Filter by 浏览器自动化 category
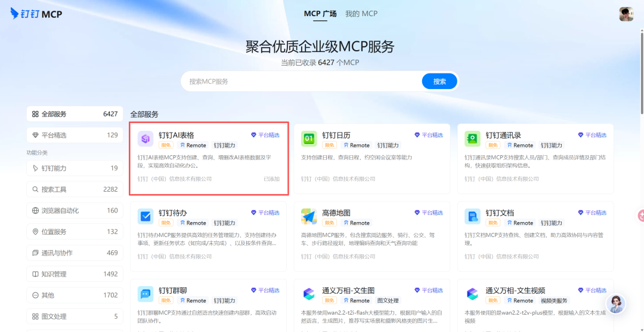 click(x=75, y=211)
